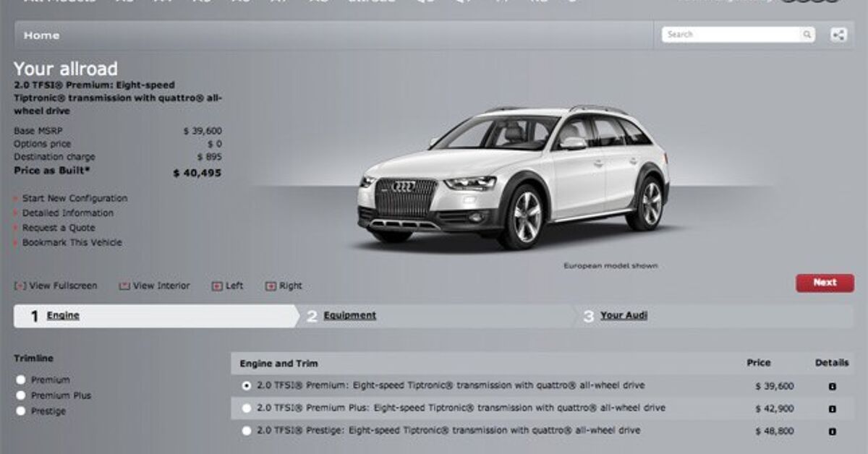Open details icon for the $39,600 Premium row
This screenshot has height=454, width=868.
(x=832, y=387)
